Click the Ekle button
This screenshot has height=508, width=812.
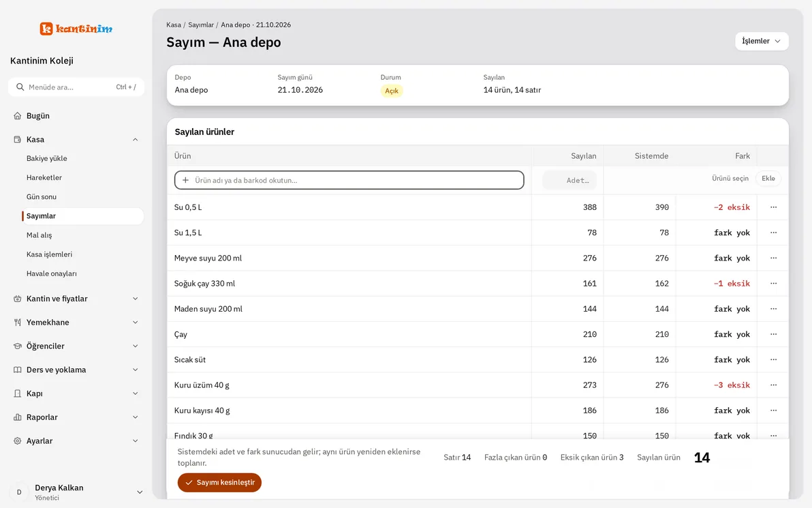(768, 179)
